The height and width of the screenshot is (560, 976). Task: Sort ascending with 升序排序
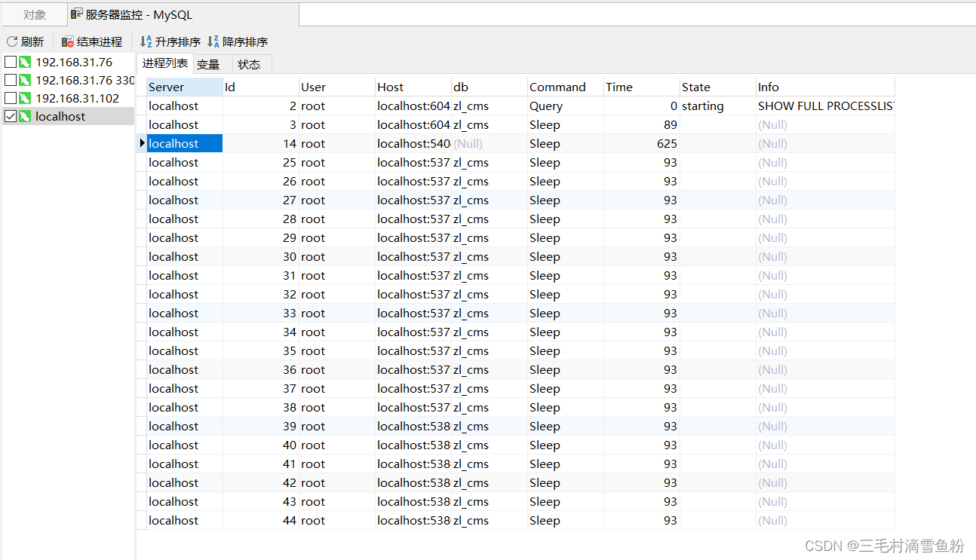[170, 42]
